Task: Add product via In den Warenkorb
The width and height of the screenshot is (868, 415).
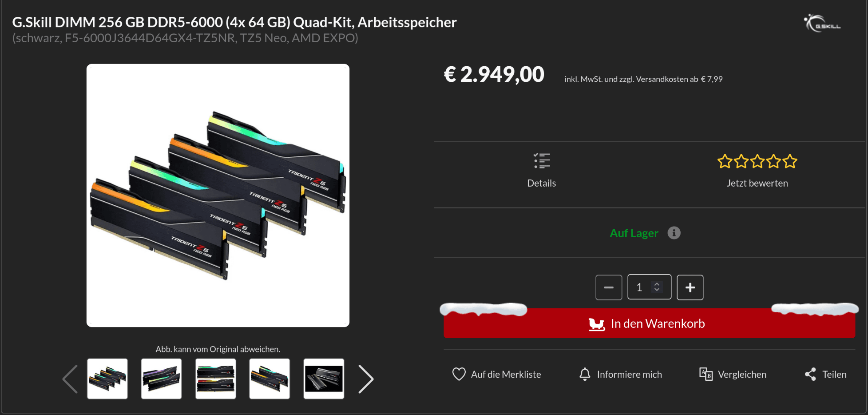Action: point(649,323)
